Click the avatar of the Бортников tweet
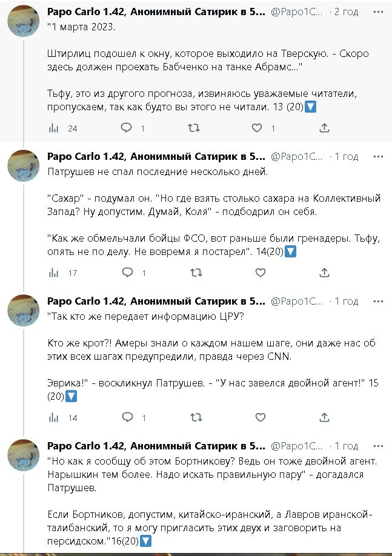The image size is (392, 556). [x=23, y=455]
